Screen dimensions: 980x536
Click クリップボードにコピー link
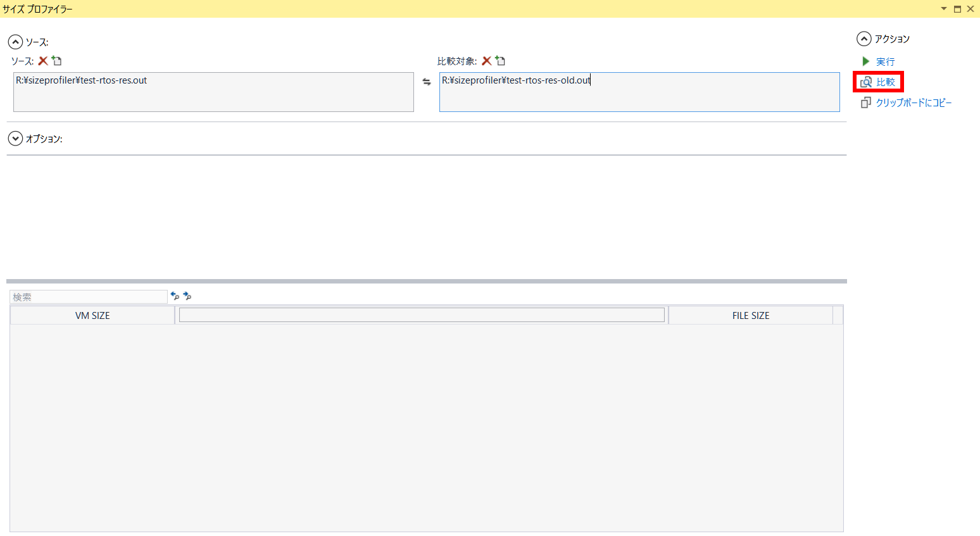tap(913, 103)
